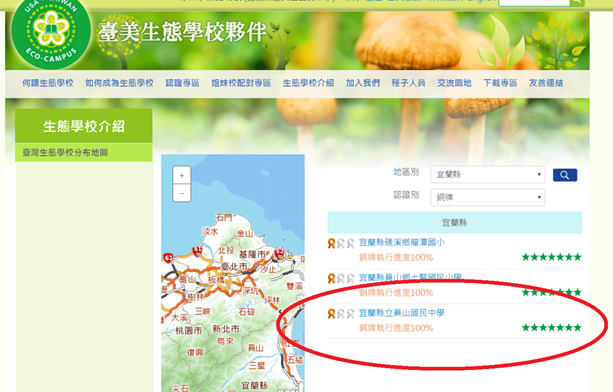613x392 pixels.
Task: Open the 姐妹校配對專區 menu
Action: point(241,83)
